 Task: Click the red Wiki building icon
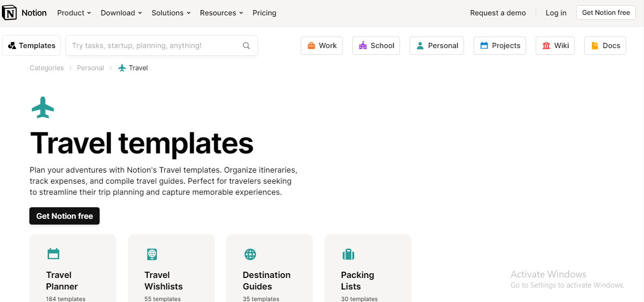(546, 46)
